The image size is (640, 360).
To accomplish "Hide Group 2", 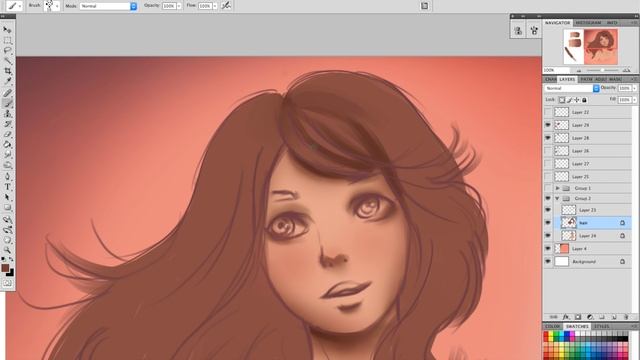I will (x=548, y=198).
